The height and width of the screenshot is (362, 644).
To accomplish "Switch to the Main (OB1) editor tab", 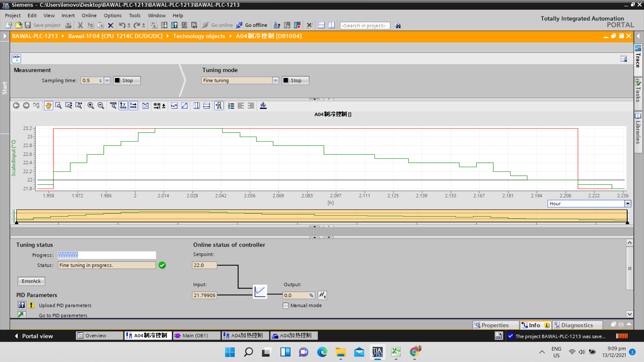I will tap(196, 336).
